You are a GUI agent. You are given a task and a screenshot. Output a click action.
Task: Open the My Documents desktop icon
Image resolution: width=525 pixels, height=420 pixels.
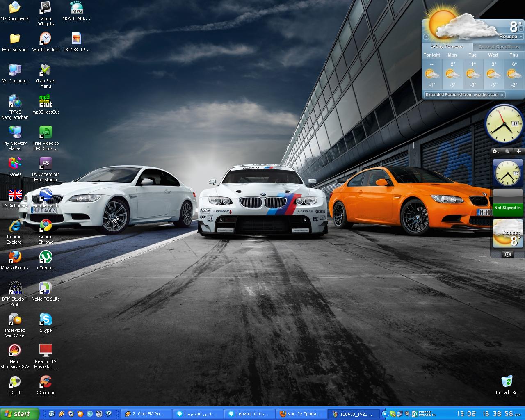tap(15, 11)
